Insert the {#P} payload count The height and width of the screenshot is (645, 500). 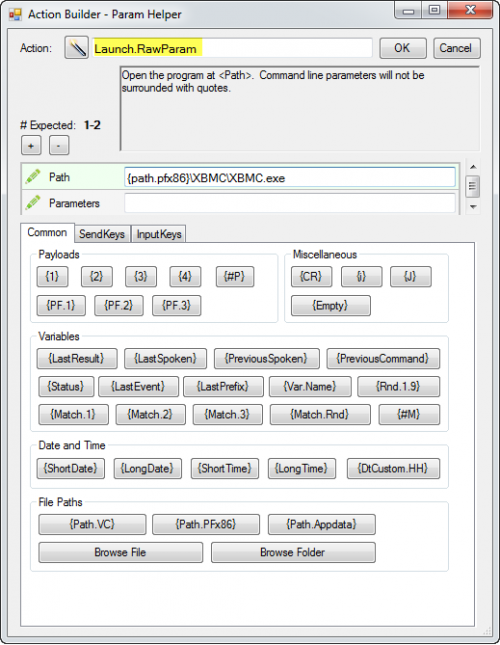tap(235, 276)
